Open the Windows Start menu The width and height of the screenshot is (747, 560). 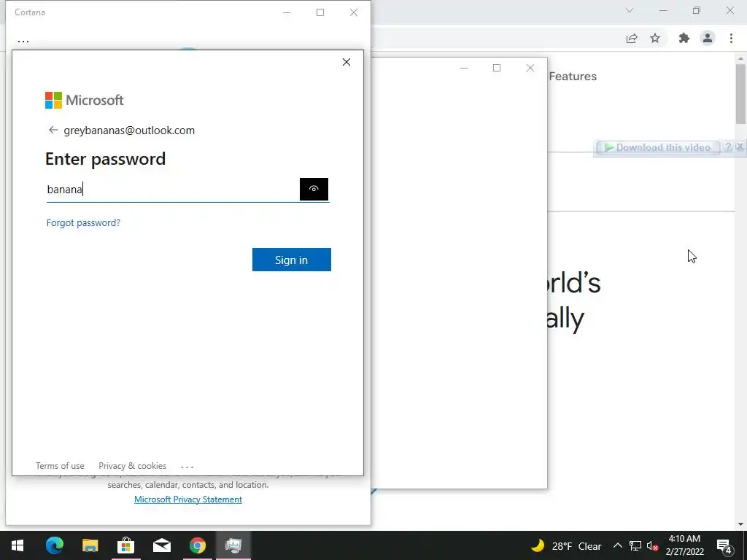coord(18,545)
